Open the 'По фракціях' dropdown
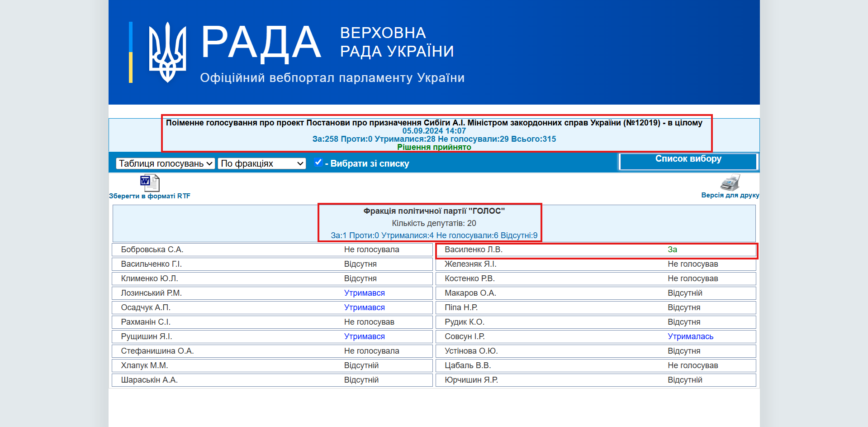The height and width of the screenshot is (427, 868). (x=262, y=163)
